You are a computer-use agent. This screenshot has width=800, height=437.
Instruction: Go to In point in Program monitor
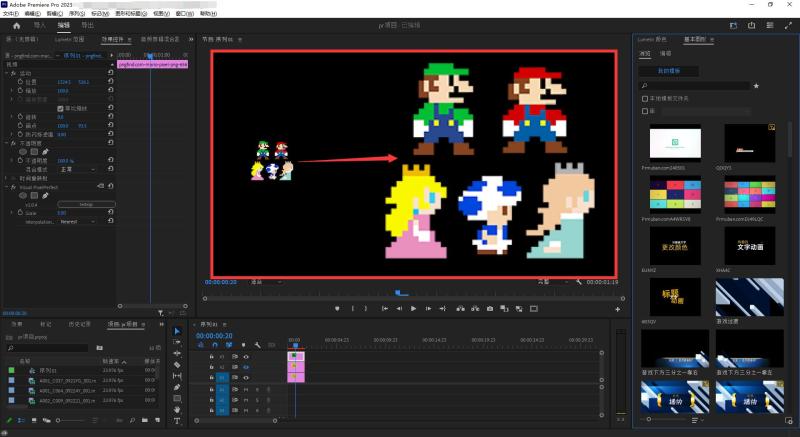click(385, 309)
